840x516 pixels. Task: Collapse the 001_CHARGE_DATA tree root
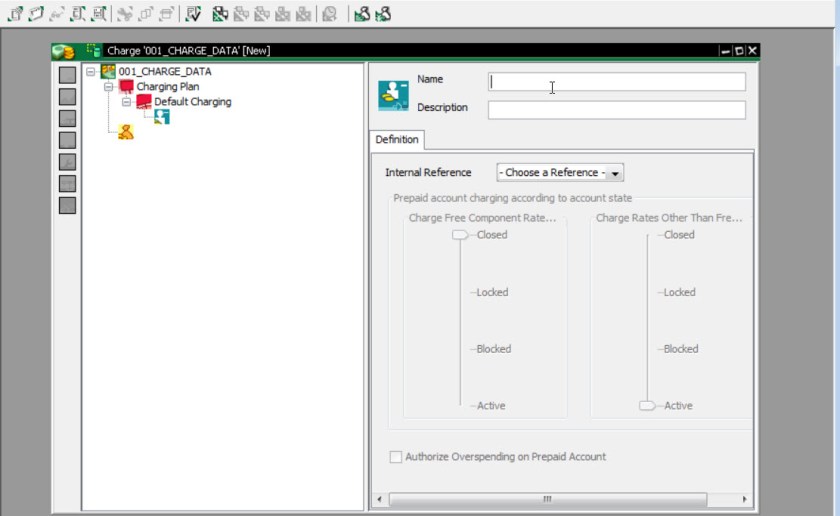pos(91,72)
